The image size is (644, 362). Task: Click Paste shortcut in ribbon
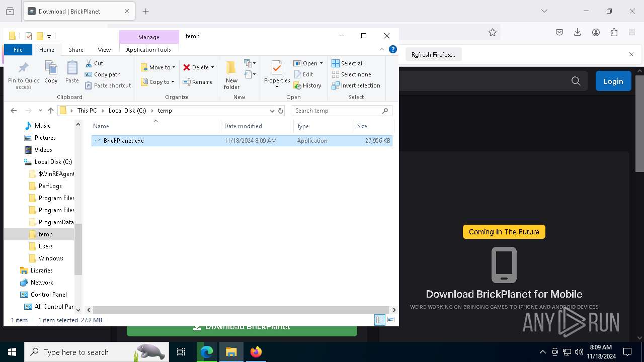point(108,85)
